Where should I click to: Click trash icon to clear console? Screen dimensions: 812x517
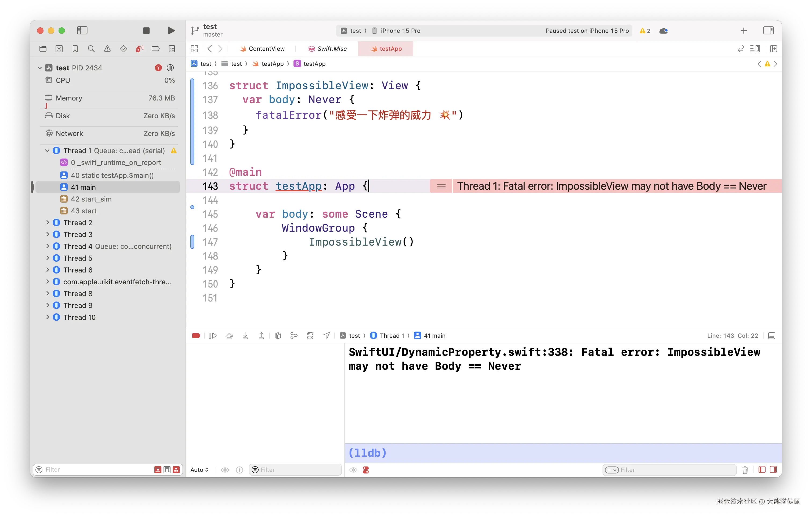coord(745,469)
